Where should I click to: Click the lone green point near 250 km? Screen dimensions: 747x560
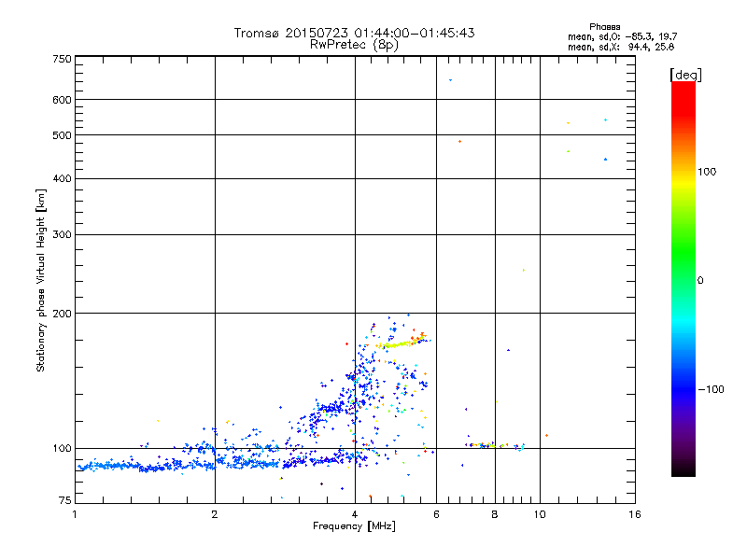click(524, 271)
